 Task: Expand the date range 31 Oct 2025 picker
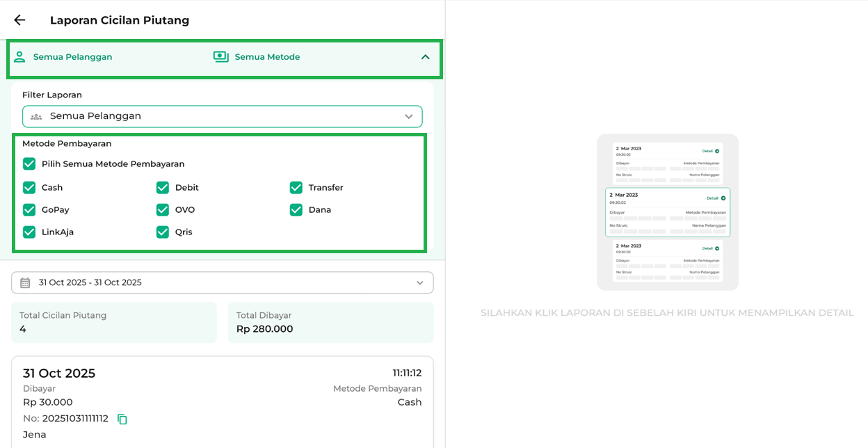point(222,282)
